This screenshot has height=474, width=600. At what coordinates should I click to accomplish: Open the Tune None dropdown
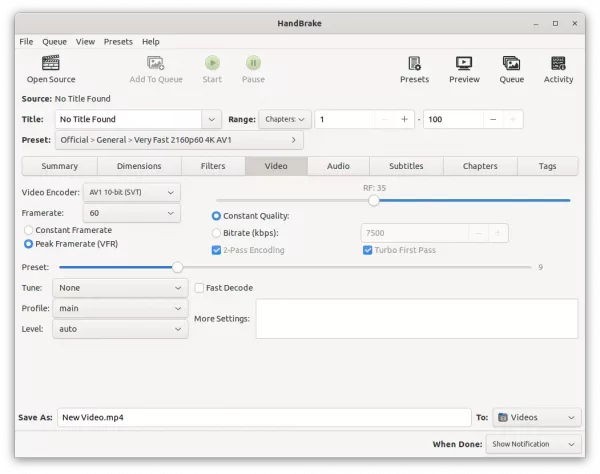(x=120, y=288)
